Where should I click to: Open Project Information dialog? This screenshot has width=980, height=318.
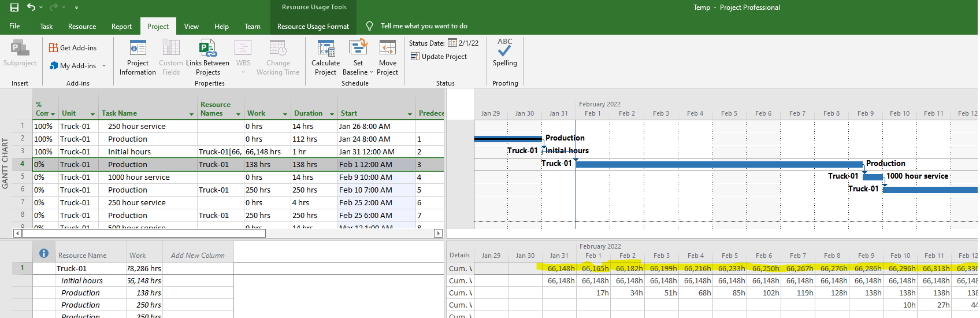138,57
